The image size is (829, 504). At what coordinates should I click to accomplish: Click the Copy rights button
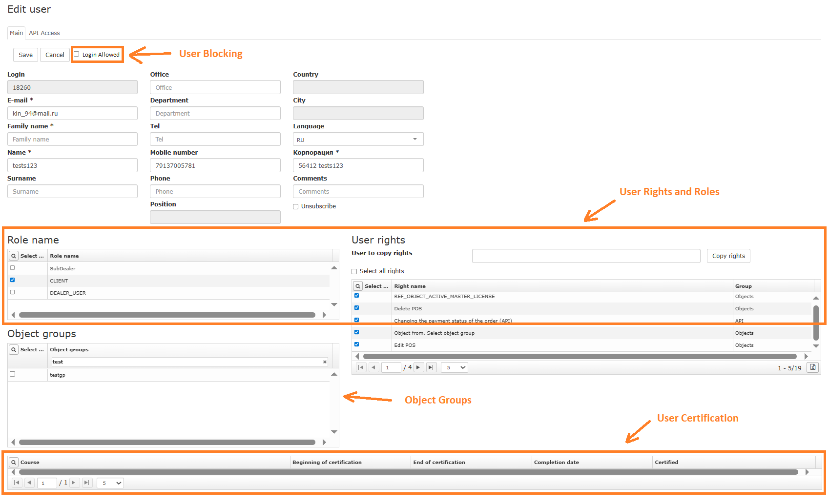pyautogui.click(x=728, y=256)
